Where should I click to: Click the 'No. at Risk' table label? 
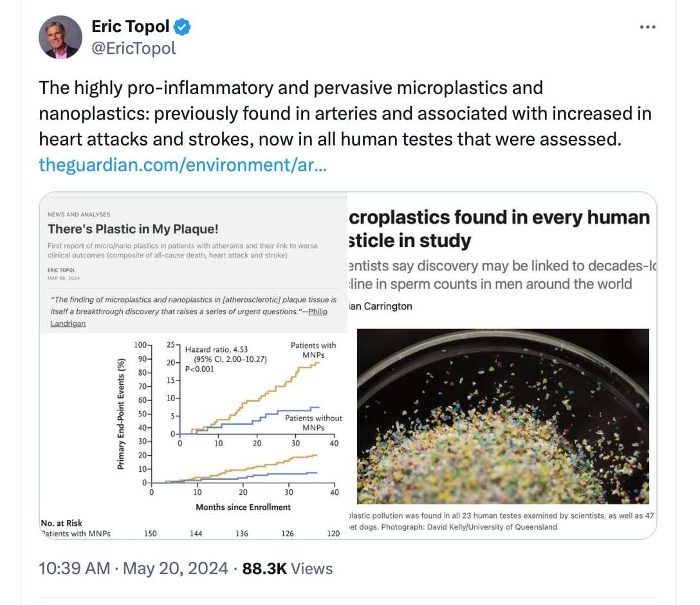tap(61, 523)
